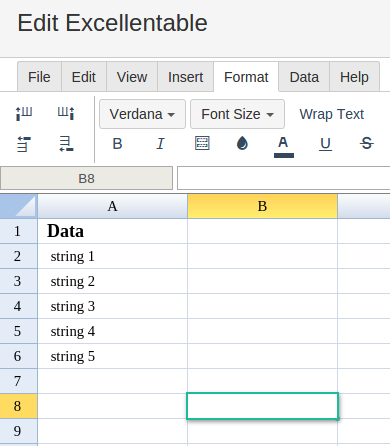
Task: Click the insert row below icon
Action: coord(66,144)
